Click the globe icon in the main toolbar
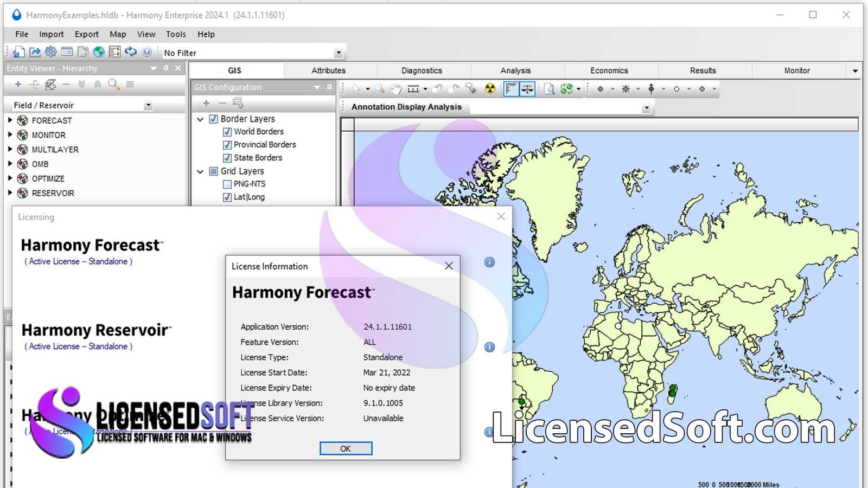This screenshot has height=488, width=868. click(99, 52)
